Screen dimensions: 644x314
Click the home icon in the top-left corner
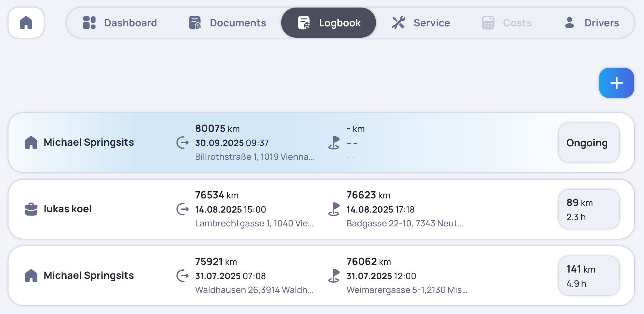click(26, 22)
